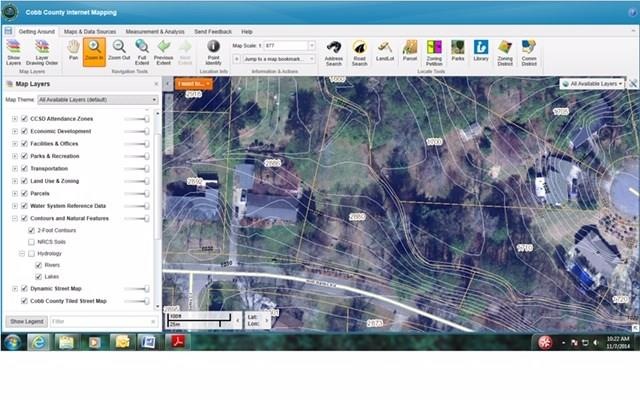The height and width of the screenshot is (400, 640).
Task: Enable the NRCS Soils layer checkbox
Action: point(32,242)
